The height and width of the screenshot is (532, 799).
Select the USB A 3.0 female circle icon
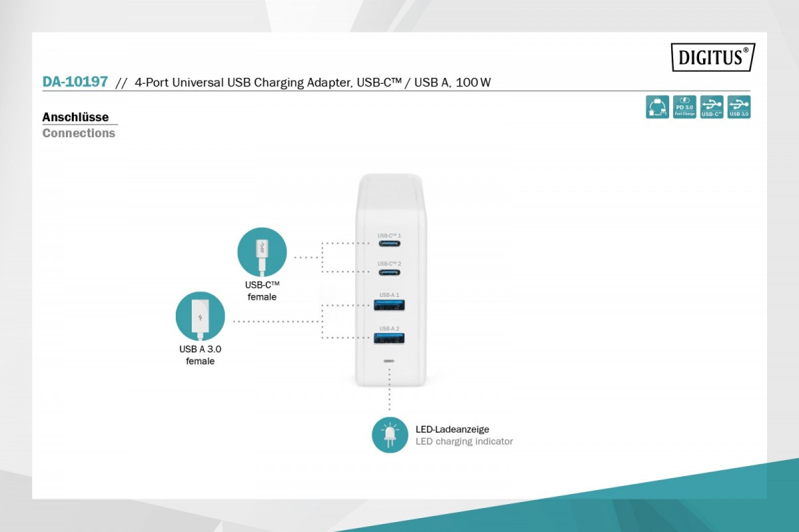(200, 316)
